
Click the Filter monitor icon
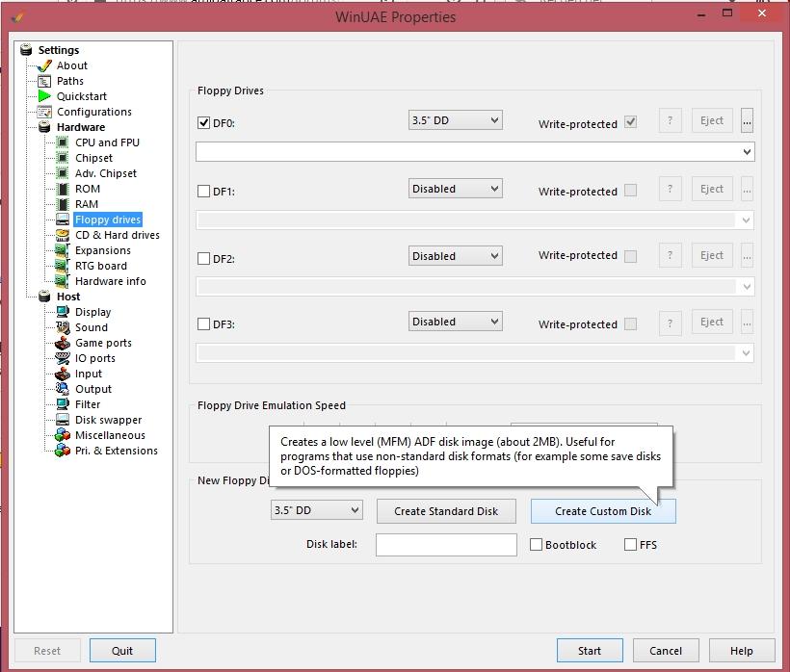(63, 404)
